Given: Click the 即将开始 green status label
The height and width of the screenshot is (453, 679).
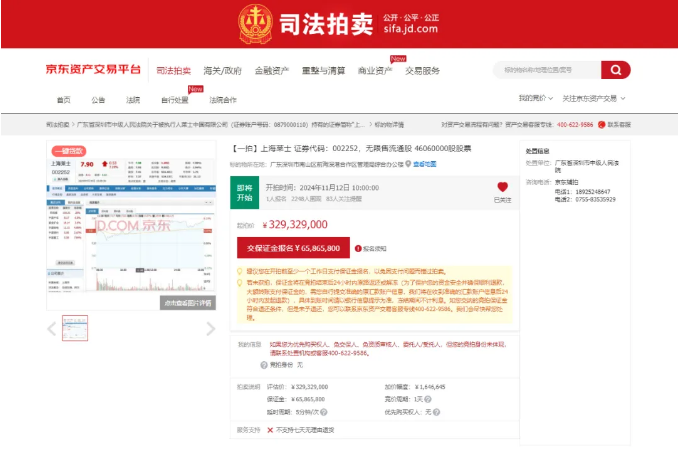Looking at the screenshot, I should 245,193.
